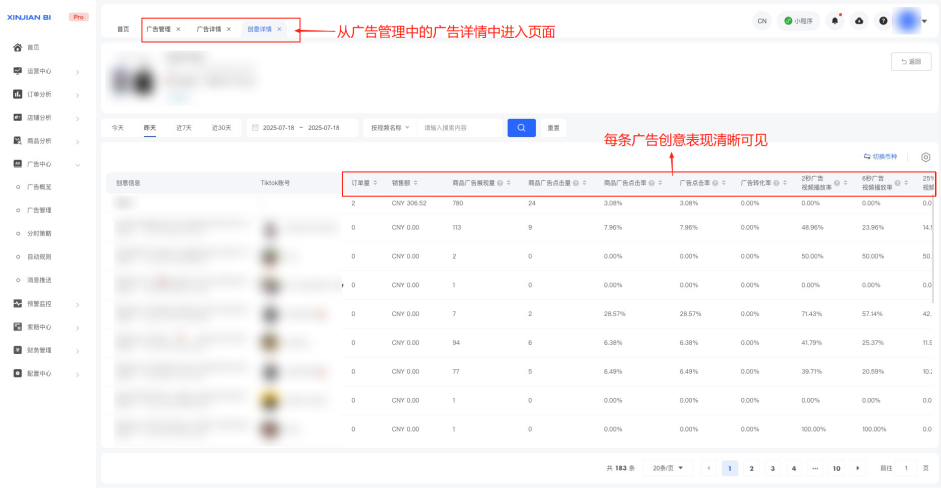The height and width of the screenshot is (488, 941).
Task: Expand the 配置中心 sidebar section
Action: click(x=77, y=374)
